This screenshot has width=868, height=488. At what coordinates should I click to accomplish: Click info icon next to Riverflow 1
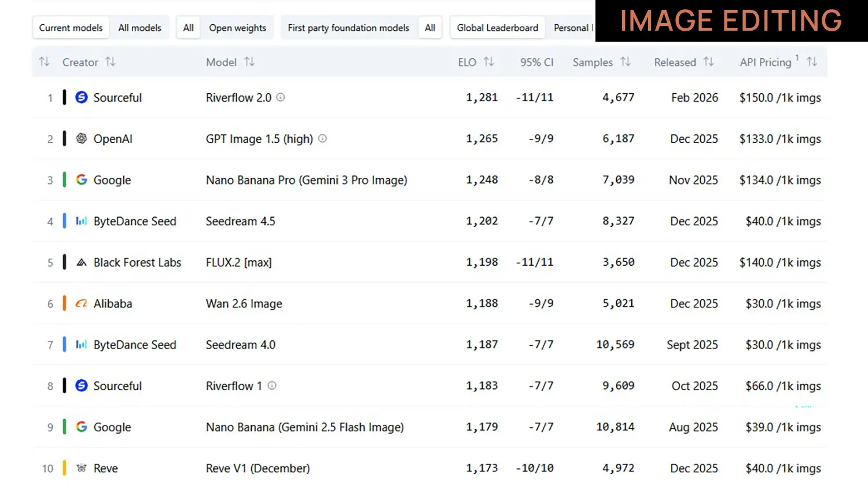(x=272, y=386)
